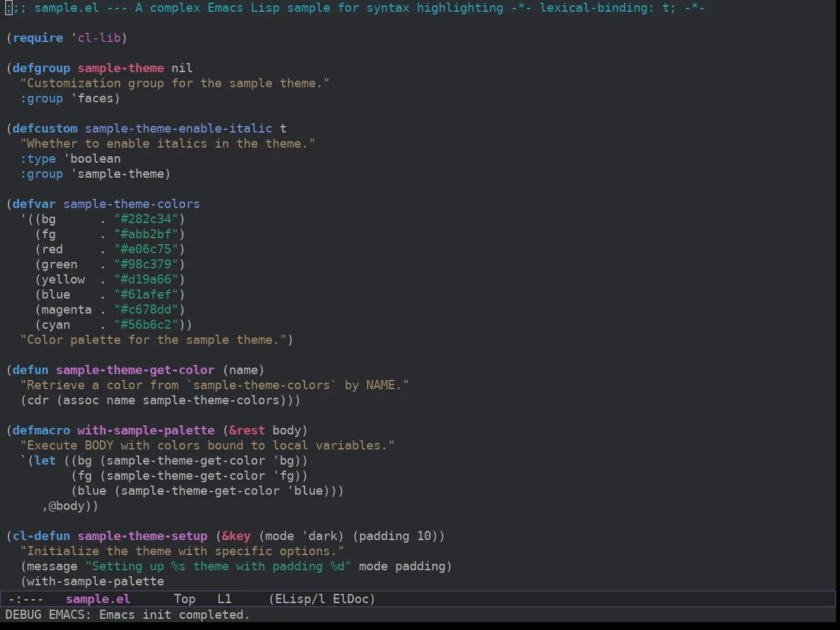Click the ''dark' quoted symbol
This screenshot has width=840, height=630.
pyautogui.click(x=319, y=536)
